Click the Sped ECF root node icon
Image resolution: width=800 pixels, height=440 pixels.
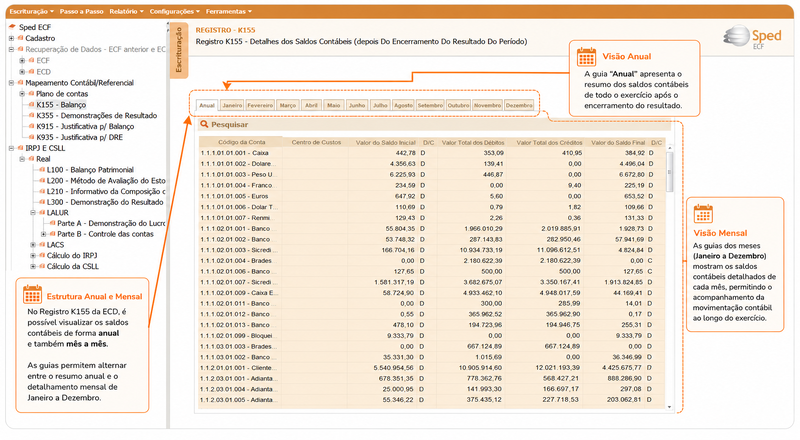point(12,27)
